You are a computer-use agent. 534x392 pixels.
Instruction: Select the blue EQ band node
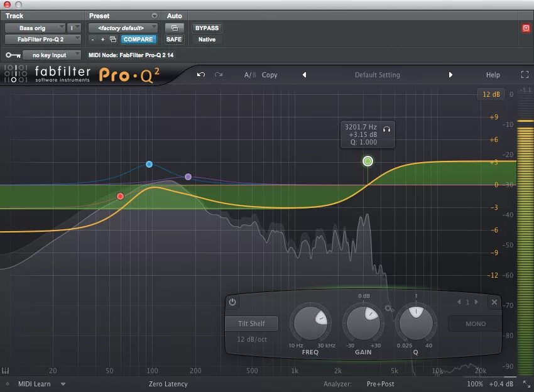(x=149, y=164)
